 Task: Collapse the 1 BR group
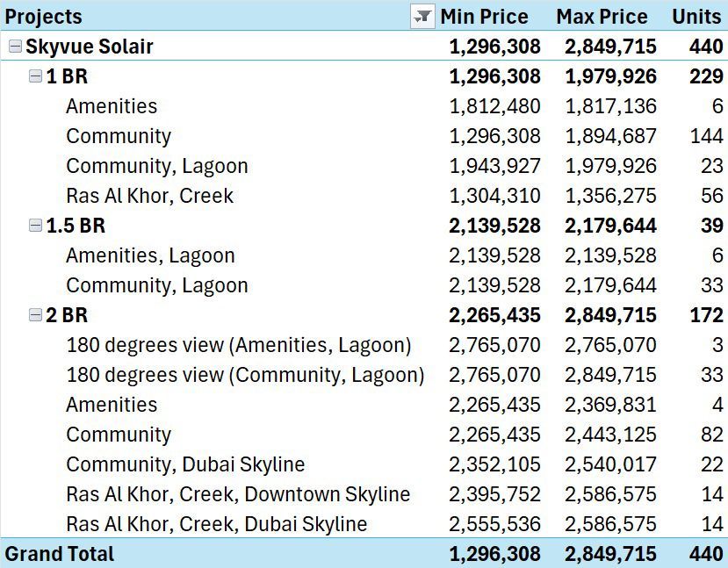[35, 76]
